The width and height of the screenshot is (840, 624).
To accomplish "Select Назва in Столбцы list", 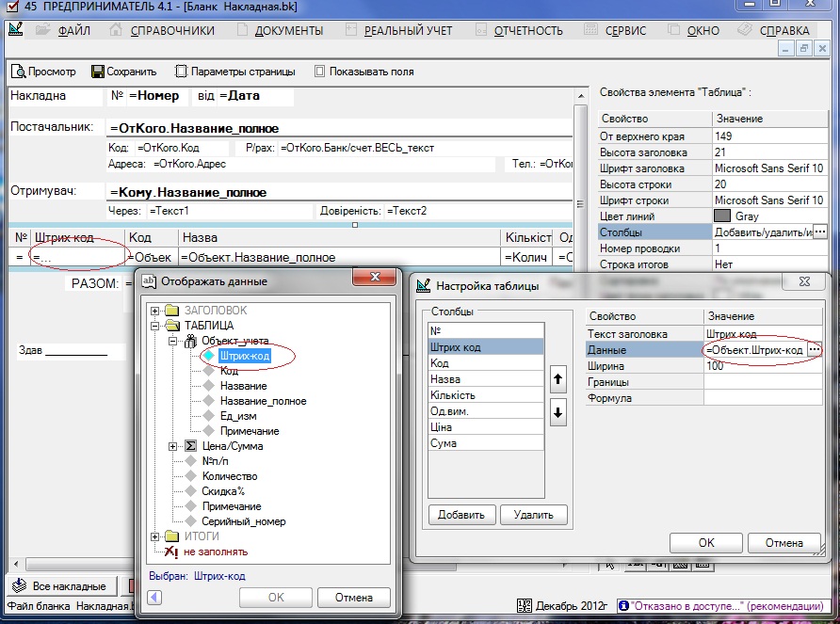I will pyautogui.click(x=485, y=379).
